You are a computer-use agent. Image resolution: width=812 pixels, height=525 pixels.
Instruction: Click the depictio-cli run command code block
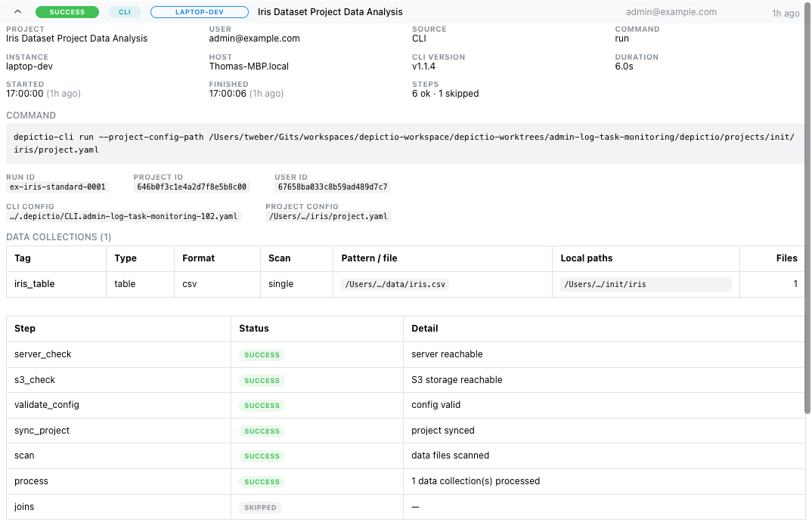[405, 144]
